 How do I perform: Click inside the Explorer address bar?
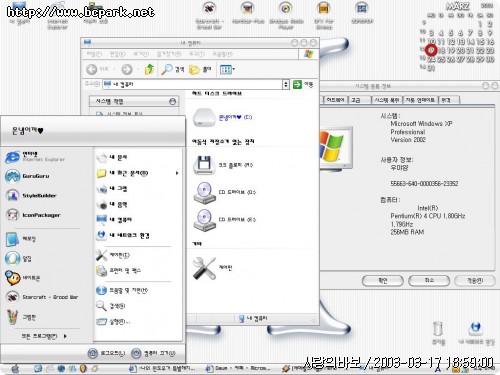[x=193, y=84]
